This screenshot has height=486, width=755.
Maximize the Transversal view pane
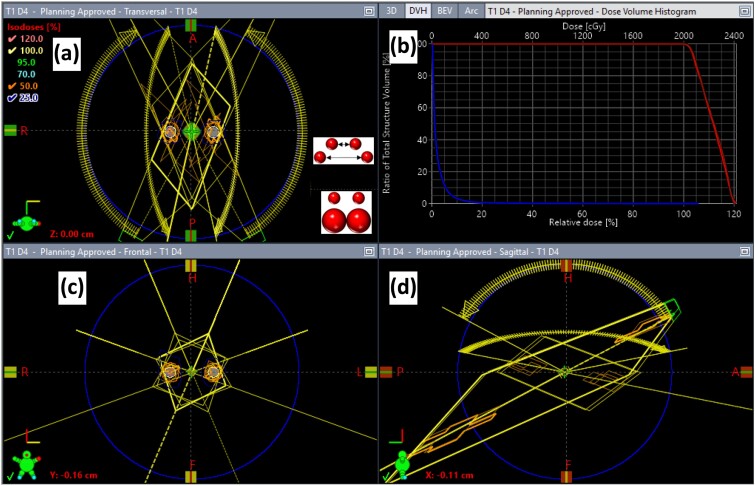[368, 9]
